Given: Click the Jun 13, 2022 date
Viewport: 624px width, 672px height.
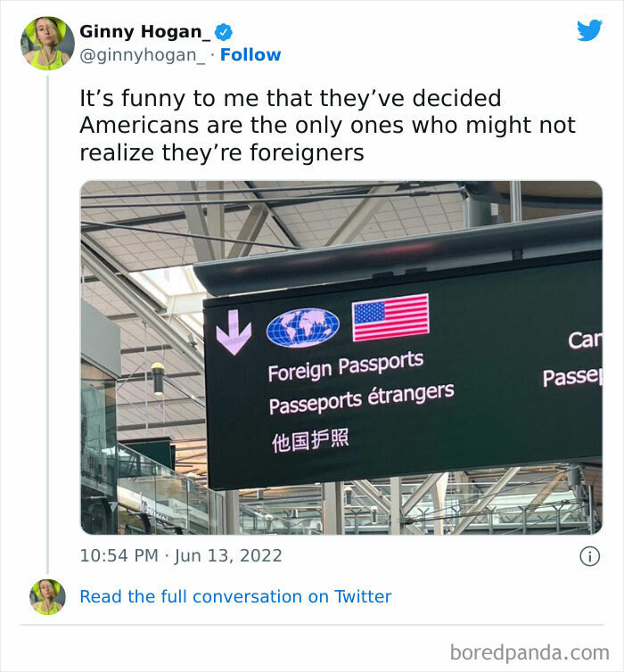Looking at the screenshot, I should (x=227, y=556).
